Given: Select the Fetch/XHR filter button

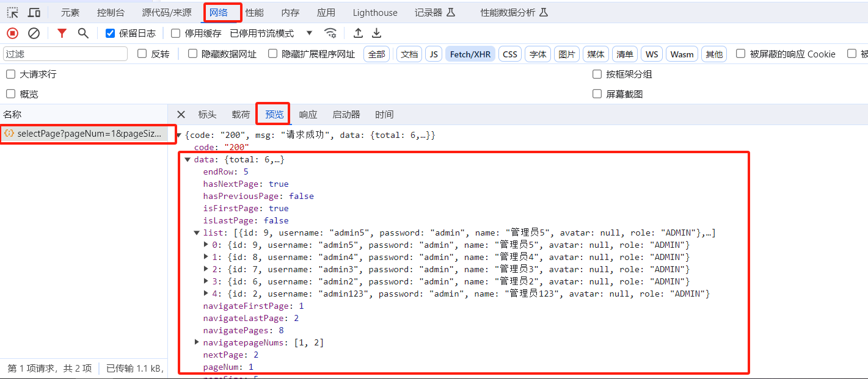Looking at the screenshot, I should point(470,54).
